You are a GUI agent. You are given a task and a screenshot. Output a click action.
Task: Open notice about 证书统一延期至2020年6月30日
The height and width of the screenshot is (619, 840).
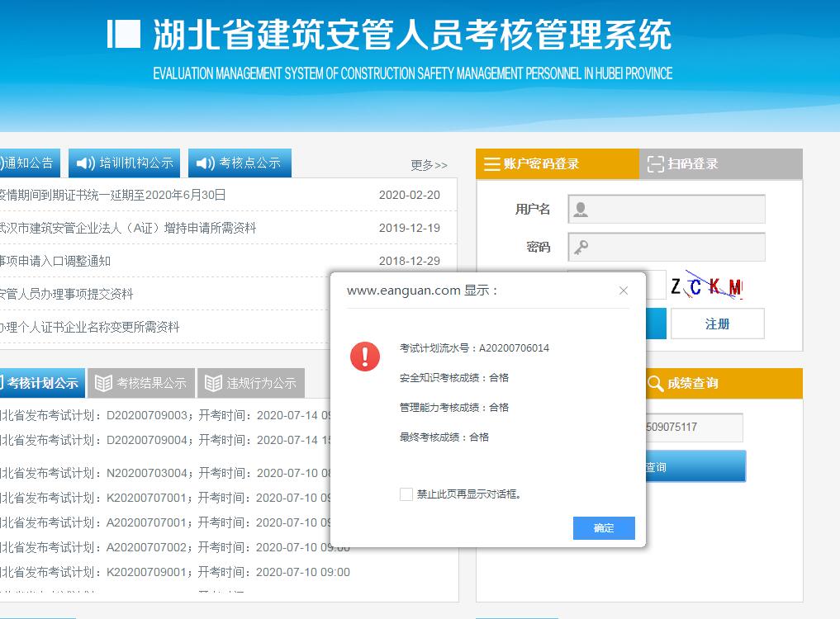[113, 195]
